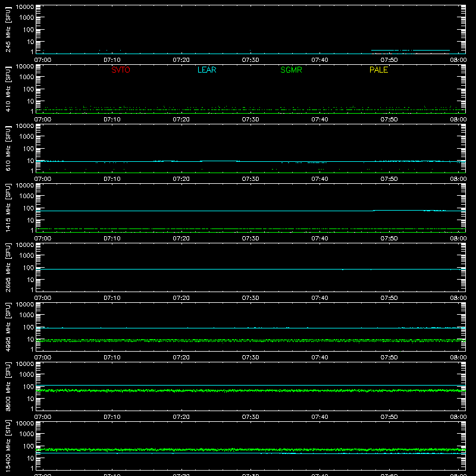The height and width of the screenshot is (476, 476).
Task: Click 08:00 time label below 4995 MHz plot
Action: tap(458, 358)
